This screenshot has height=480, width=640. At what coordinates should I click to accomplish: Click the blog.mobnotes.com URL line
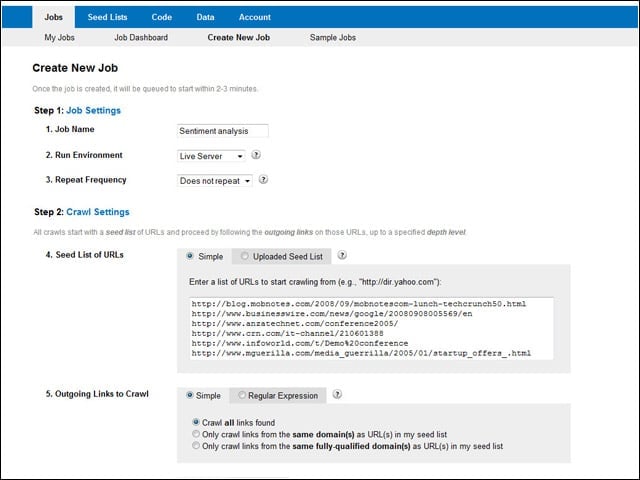click(x=359, y=304)
